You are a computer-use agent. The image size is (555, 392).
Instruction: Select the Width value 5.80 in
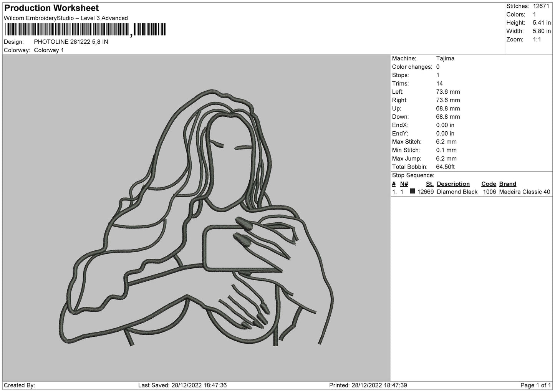tap(542, 31)
